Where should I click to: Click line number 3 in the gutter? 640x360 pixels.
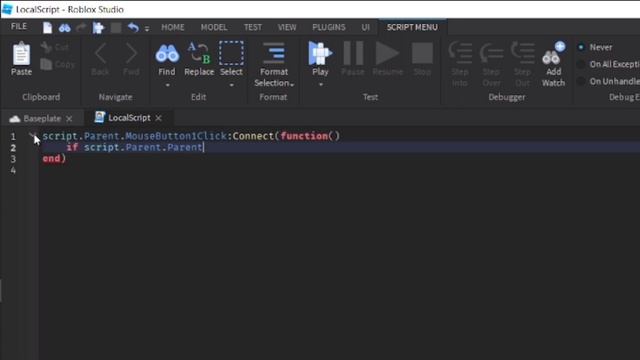pyautogui.click(x=13, y=159)
